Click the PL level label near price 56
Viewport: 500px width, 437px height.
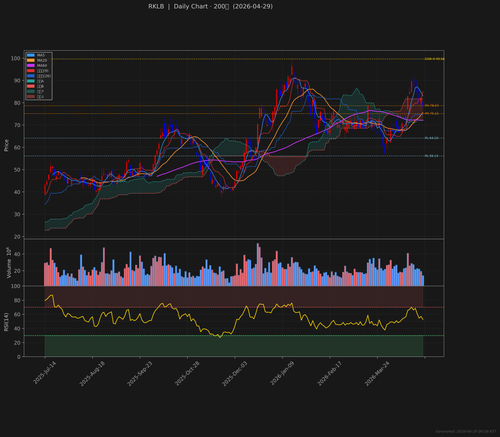pyautogui.click(x=432, y=156)
